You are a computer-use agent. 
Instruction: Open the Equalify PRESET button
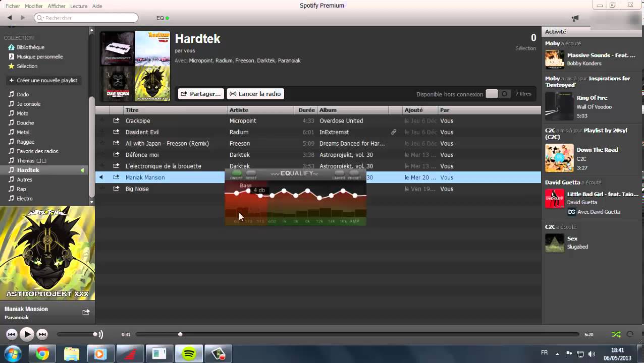pos(354,173)
